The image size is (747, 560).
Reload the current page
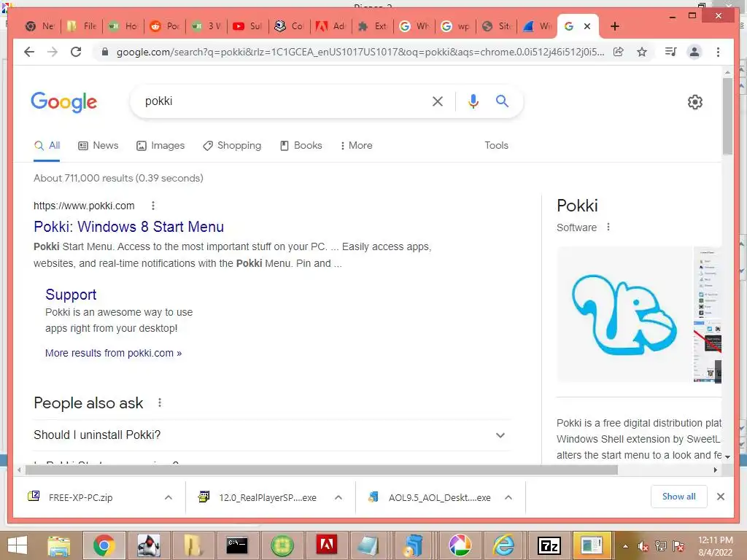click(x=76, y=52)
